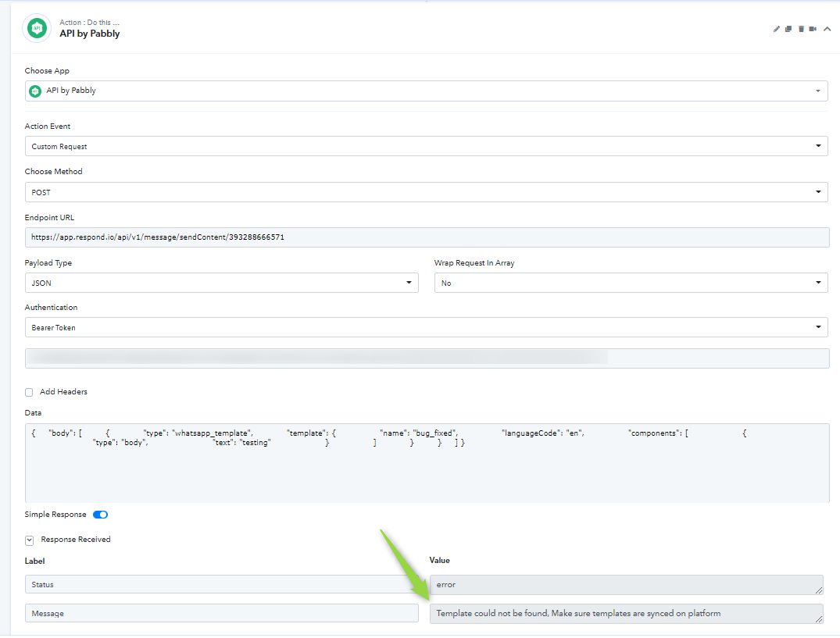Click the 'Simple Response' label
The height and width of the screenshot is (638, 840).
(55, 515)
